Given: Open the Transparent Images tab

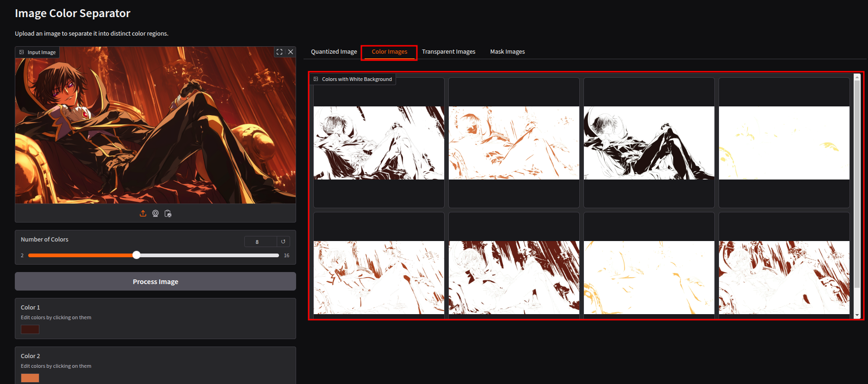Looking at the screenshot, I should pos(448,52).
